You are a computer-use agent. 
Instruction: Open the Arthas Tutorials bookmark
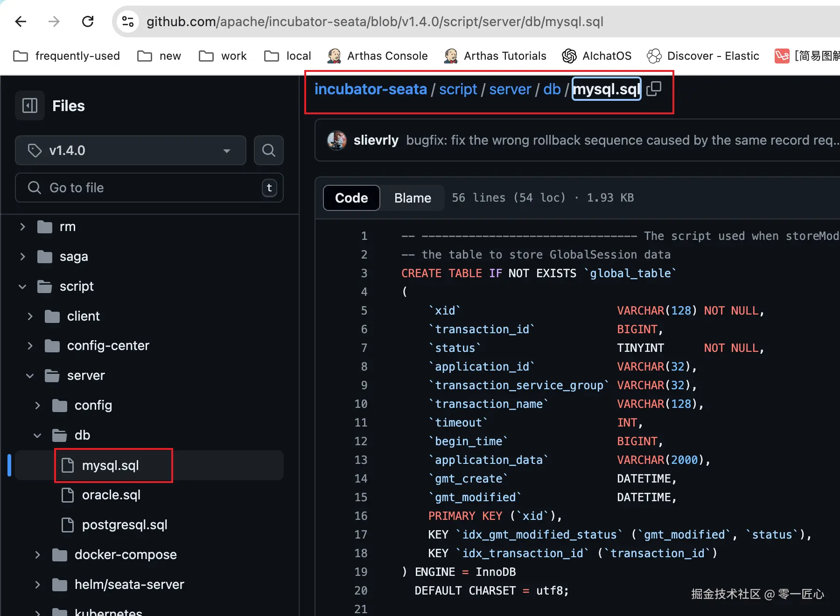495,56
